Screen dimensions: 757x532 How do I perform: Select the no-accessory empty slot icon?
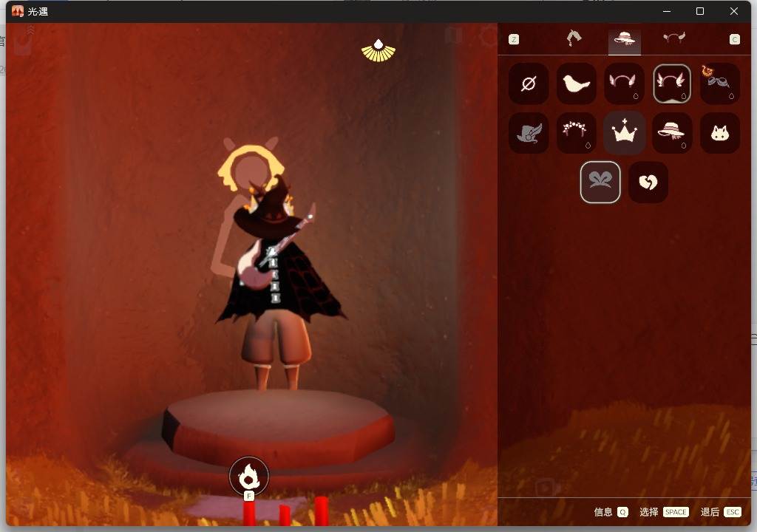(x=528, y=83)
